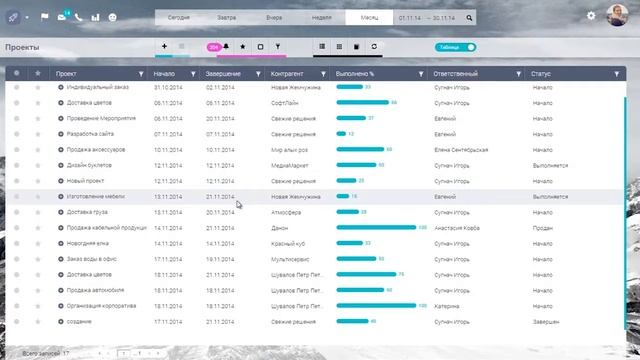The image size is (640, 360).
Task: Open the Новогодняя елка project name
Action: 88,243
